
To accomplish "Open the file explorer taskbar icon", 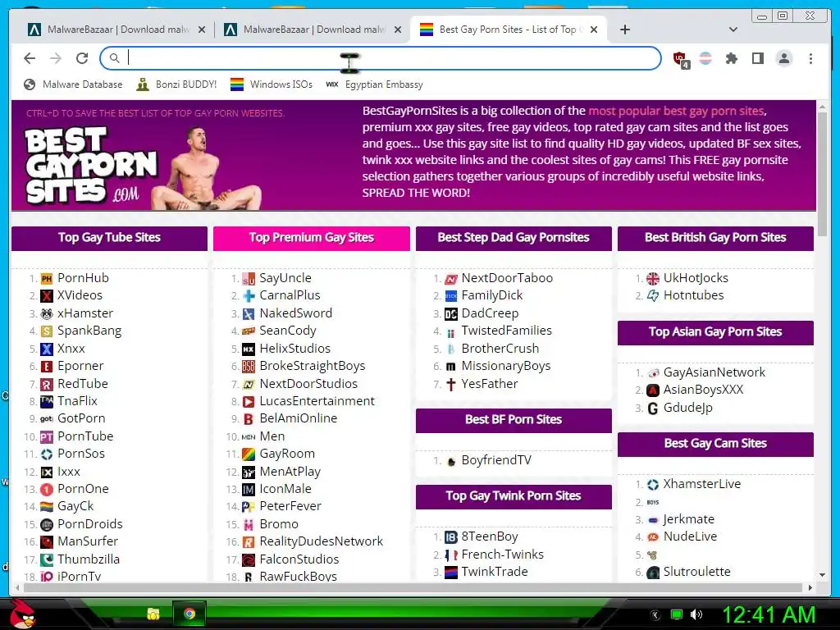I will (x=153, y=614).
